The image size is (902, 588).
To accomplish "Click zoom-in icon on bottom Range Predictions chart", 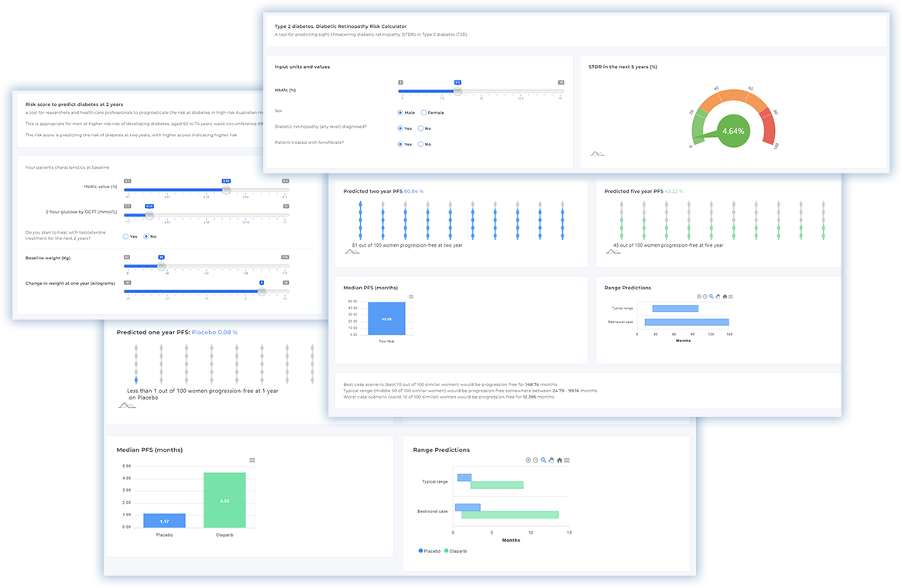I will point(528,460).
